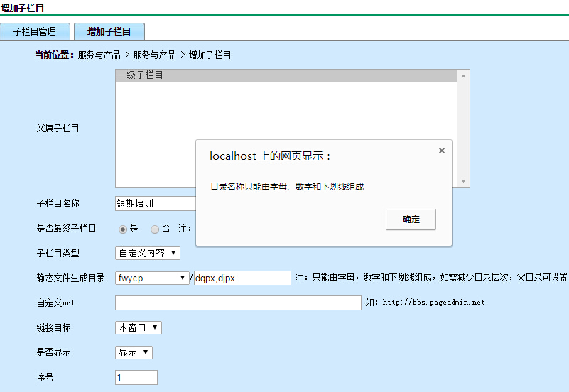Open the 是否显示 dropdown
Screen dimensions: 569x392
pos(134,352)
